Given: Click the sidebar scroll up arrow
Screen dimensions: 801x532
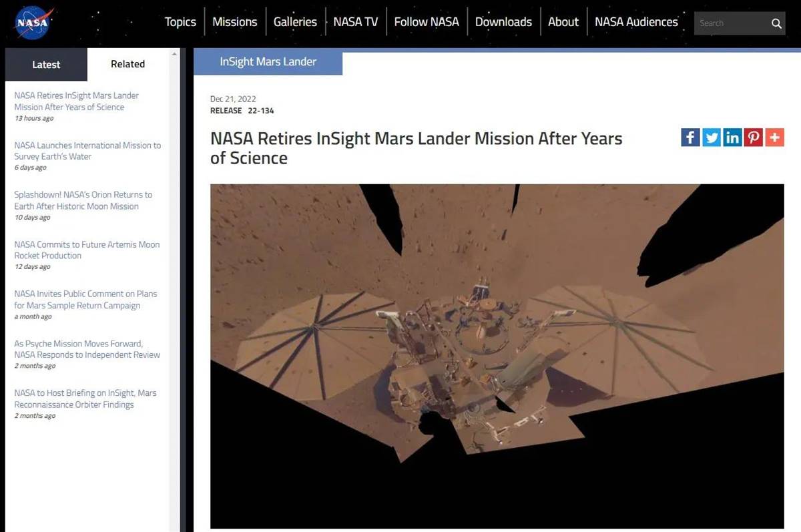Looking at the screenshot, I should [x=174, y=53].
